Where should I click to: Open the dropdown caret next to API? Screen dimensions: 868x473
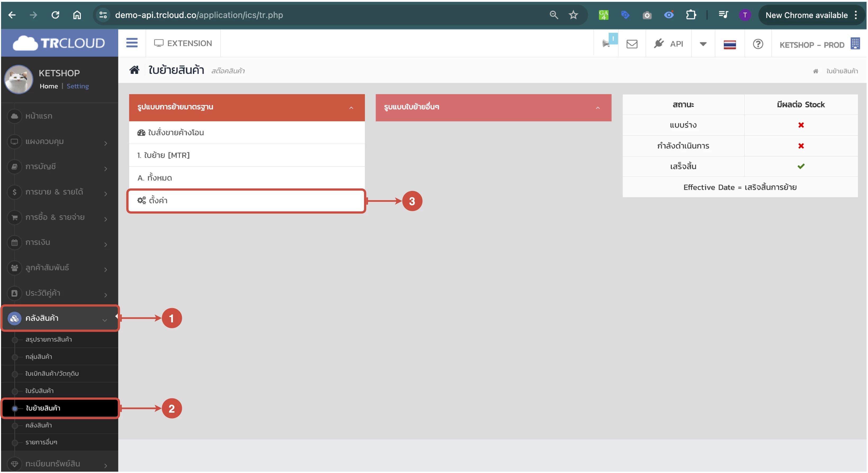coord(703,44)
